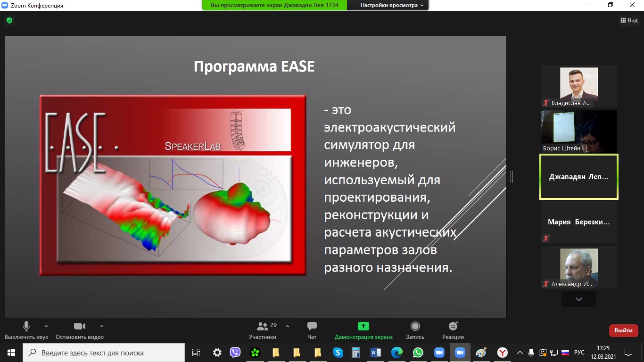Select Борис Штейн video tile
644x362 pixels.
pyautogui.click(x=579, y=132)
